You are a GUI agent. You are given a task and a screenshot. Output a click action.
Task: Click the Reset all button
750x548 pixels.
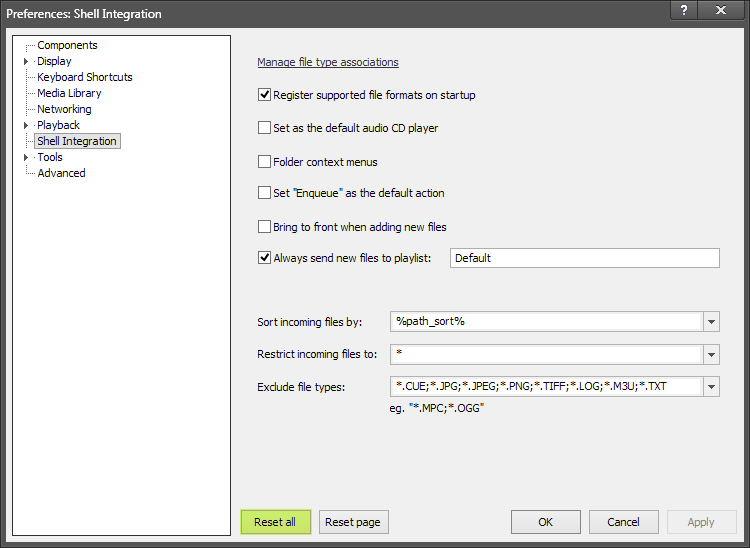pyautogui.click(x=275, y=522)
